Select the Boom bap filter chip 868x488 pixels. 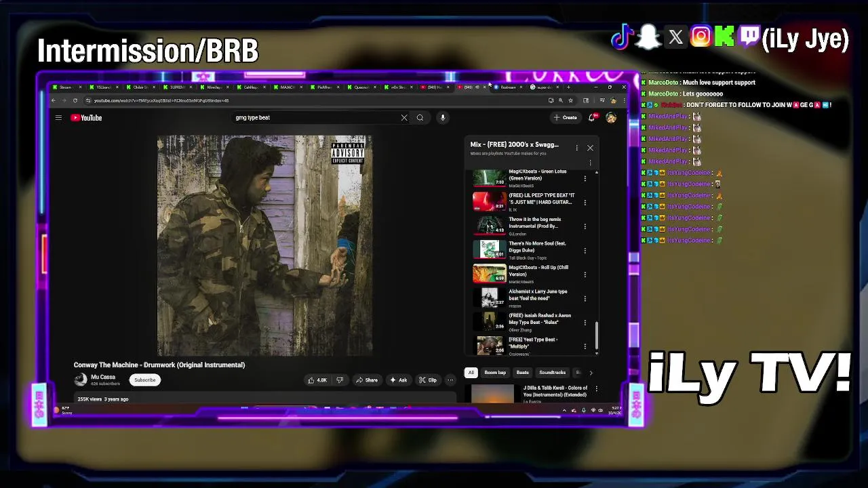[495, 373]
